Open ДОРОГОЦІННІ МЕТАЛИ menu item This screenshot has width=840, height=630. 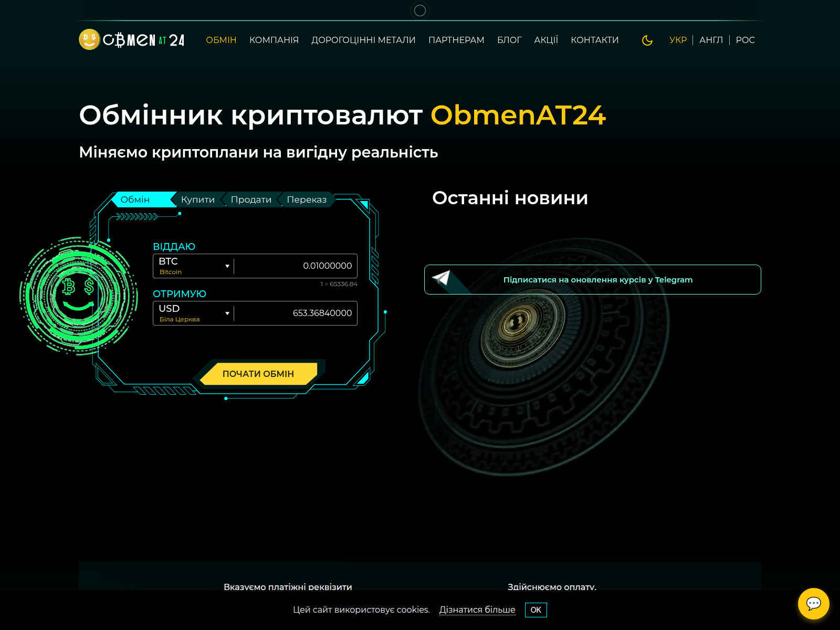(363, 40)
